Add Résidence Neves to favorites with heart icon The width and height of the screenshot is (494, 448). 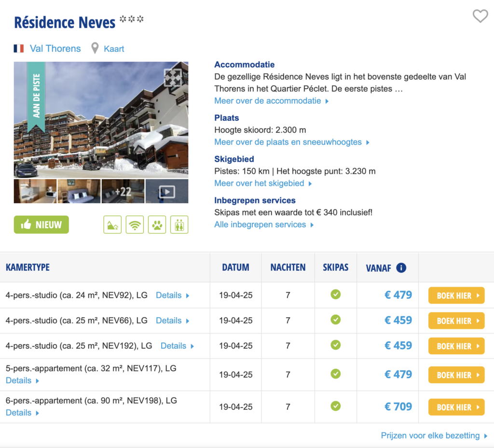click(480, 16)
